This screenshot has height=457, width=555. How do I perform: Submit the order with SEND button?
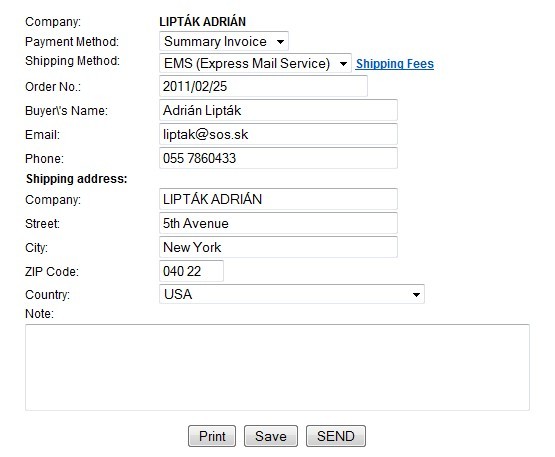coord(336,436)
